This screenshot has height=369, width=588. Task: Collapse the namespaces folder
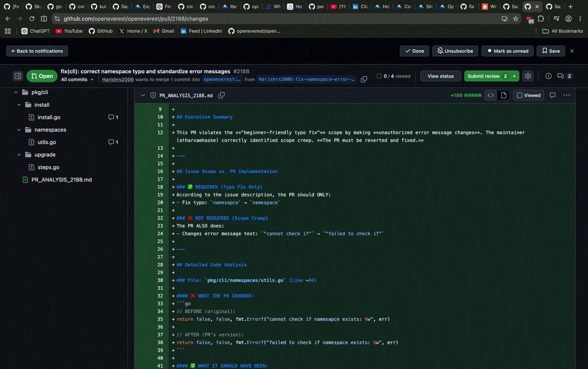pos(19,130)
